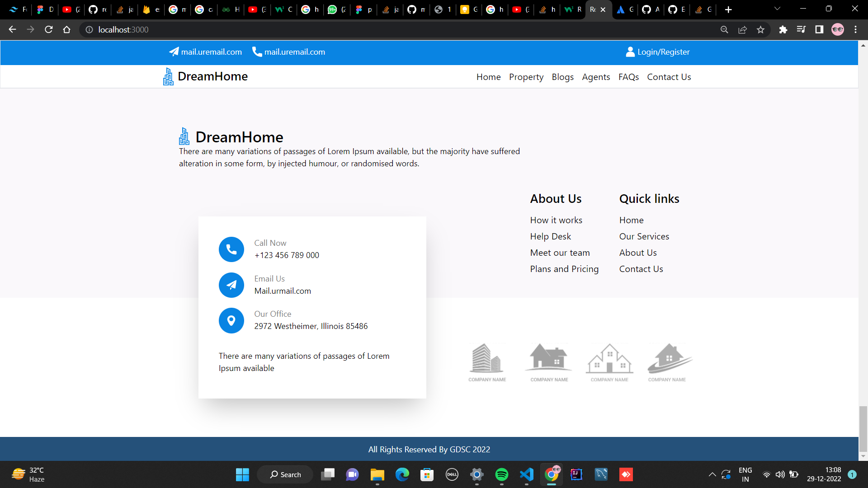The image size is (868, 488).
Task: Click the phone icon beside Call Now
Action: click(x=231, y=249)
